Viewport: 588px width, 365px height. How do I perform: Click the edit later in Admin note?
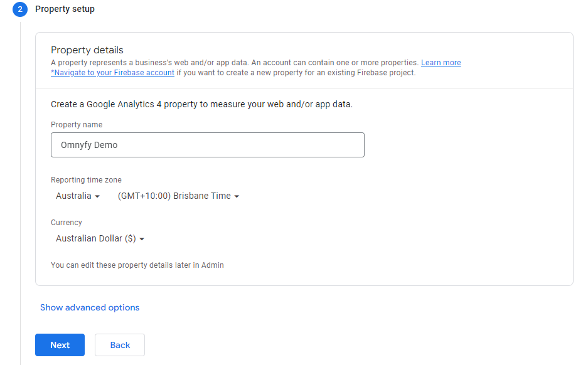[137, 265]
